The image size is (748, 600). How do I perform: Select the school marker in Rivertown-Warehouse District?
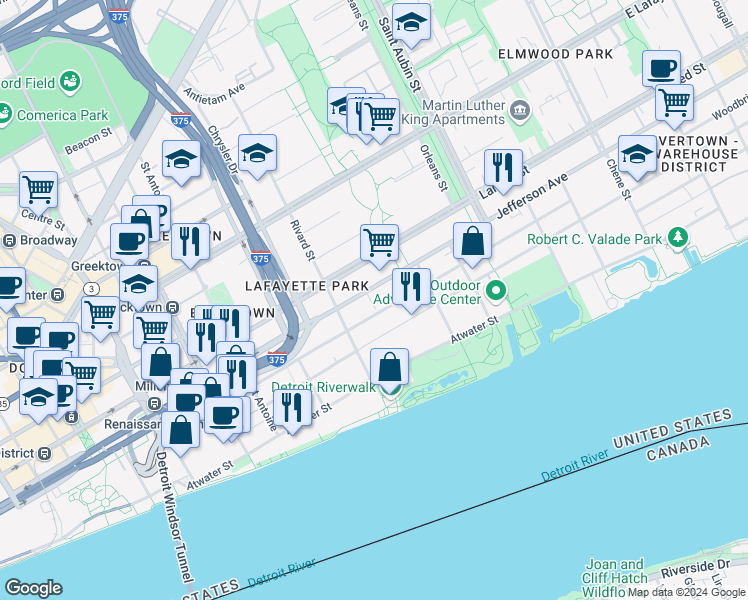637,154
